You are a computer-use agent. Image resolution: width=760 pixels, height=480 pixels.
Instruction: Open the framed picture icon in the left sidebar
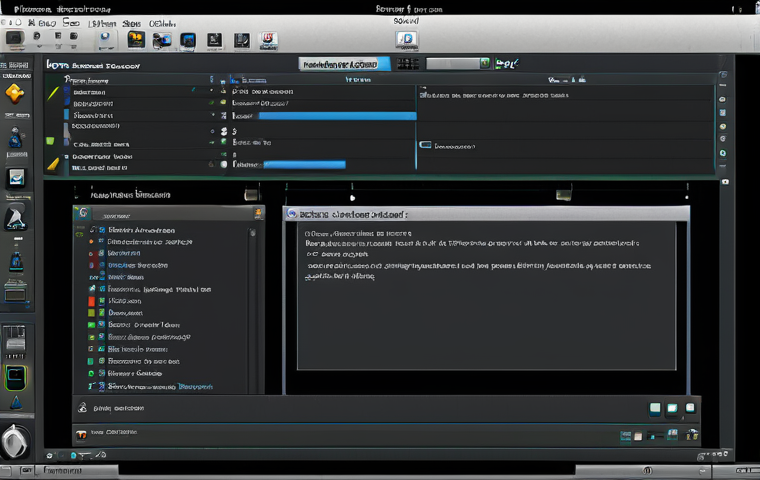click(x=16, y=178)
